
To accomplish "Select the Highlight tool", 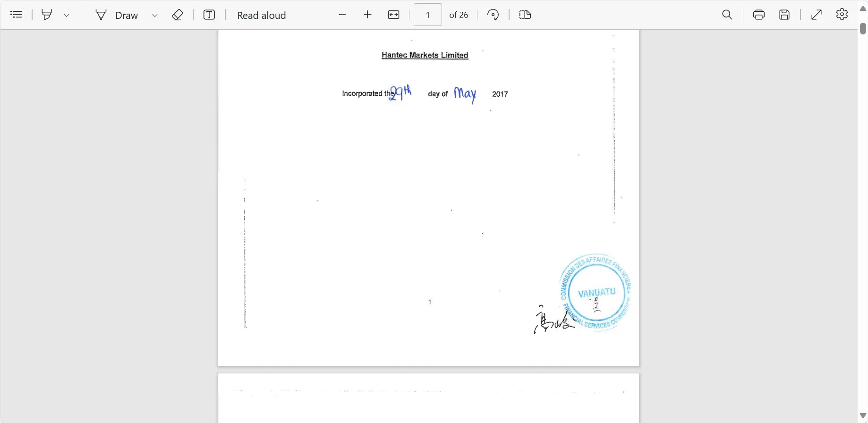I will 46,15.
